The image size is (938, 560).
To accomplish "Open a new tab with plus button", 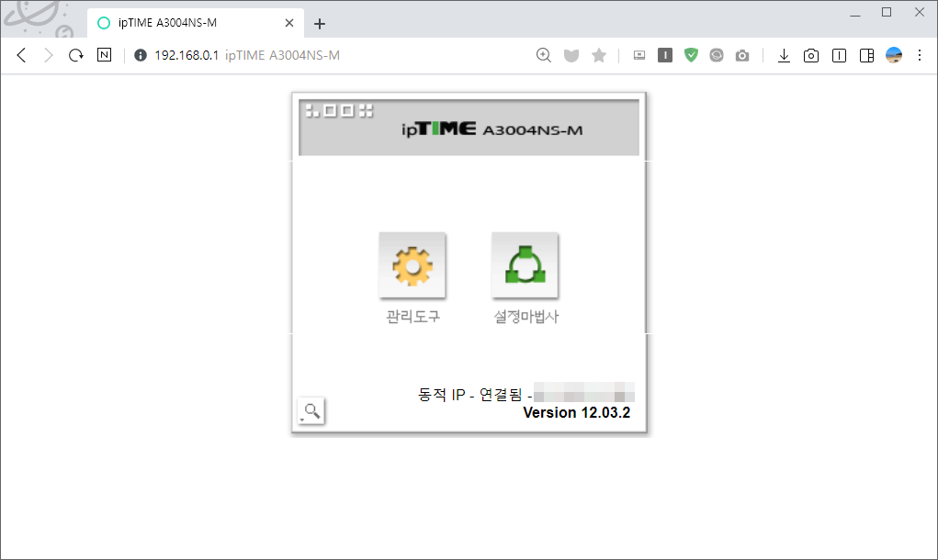I will pyautogui.click(x=320, y=24).
